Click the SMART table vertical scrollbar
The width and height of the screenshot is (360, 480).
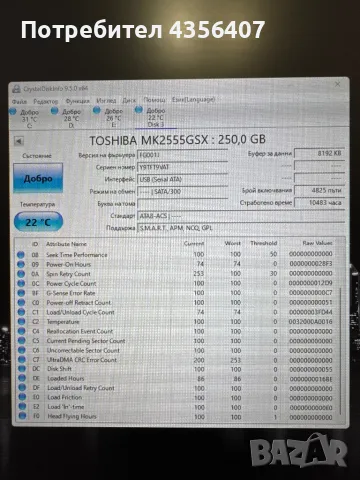pyautogui.click(x=340, y=350)
